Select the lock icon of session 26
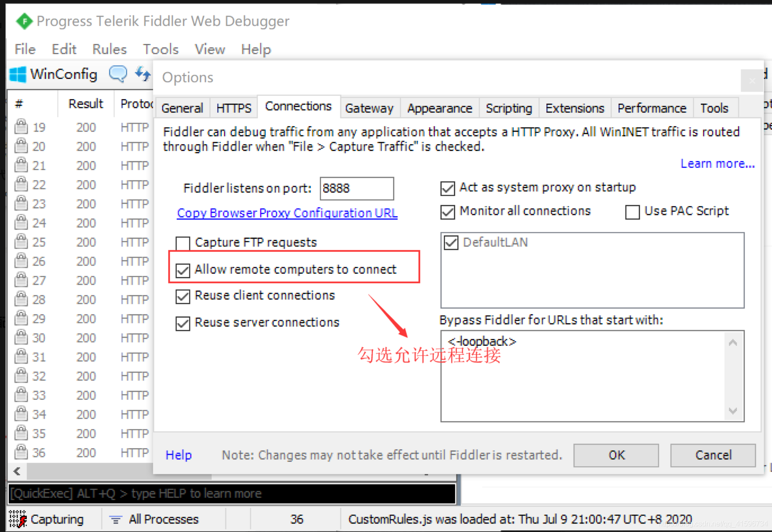Viewport: 772px width, 532px height. click(21, 261)
